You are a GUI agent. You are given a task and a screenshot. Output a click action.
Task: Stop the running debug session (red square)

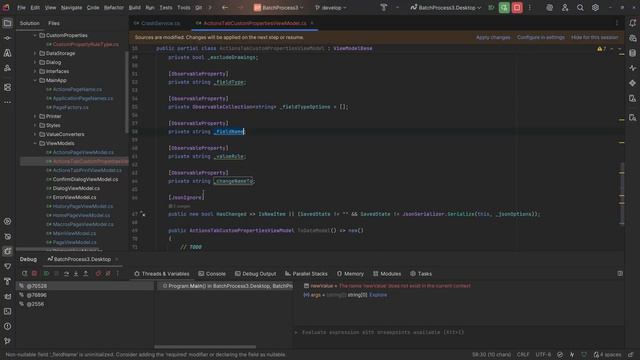(517, 7)
